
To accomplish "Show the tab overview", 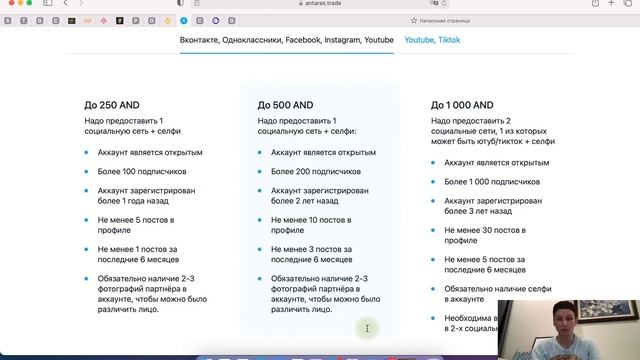I will pyautogui.click(x=628, y=3).
